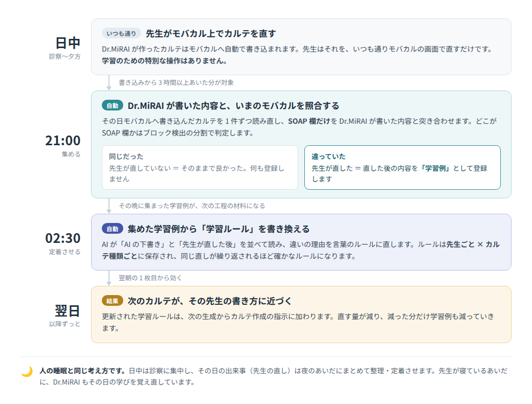Click bold text SOAP 欄だけ
The width and height of the screenshot is (532, 404).
(309, 121)
